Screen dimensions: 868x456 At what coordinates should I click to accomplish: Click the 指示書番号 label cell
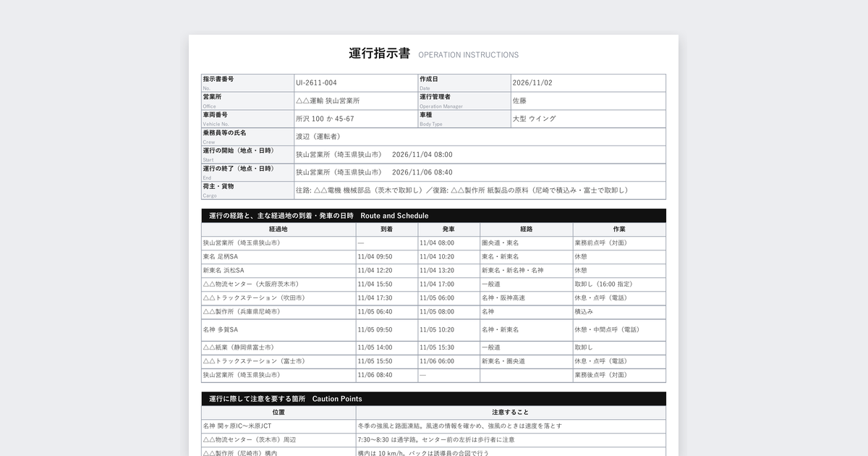[247, 83]
